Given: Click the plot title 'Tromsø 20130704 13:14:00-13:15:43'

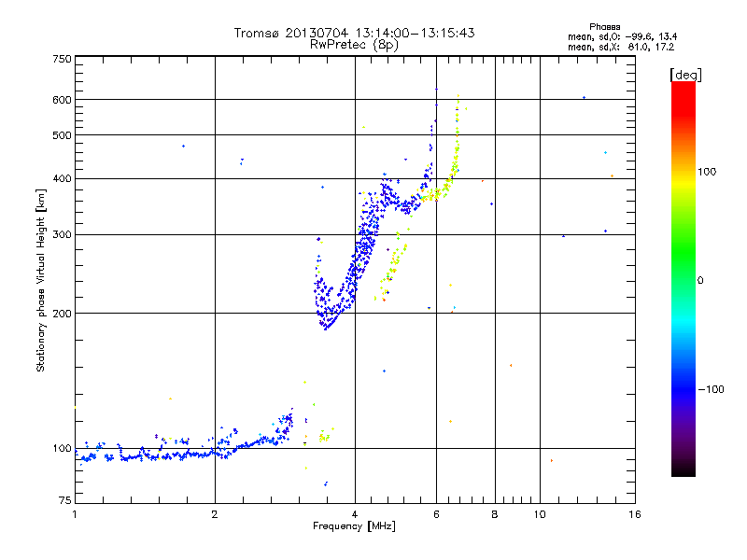Looking at the screenshot, I should click(354, 33).
